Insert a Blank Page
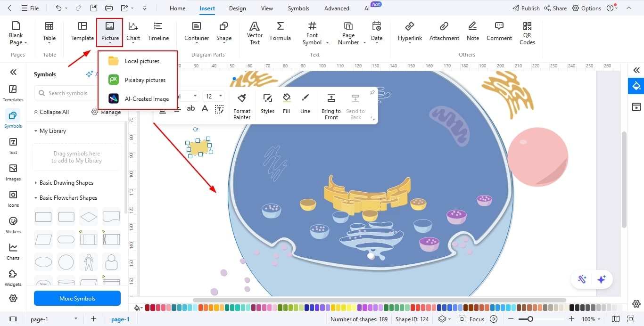The height and width of the screenshot is (326, 644). 18,33
